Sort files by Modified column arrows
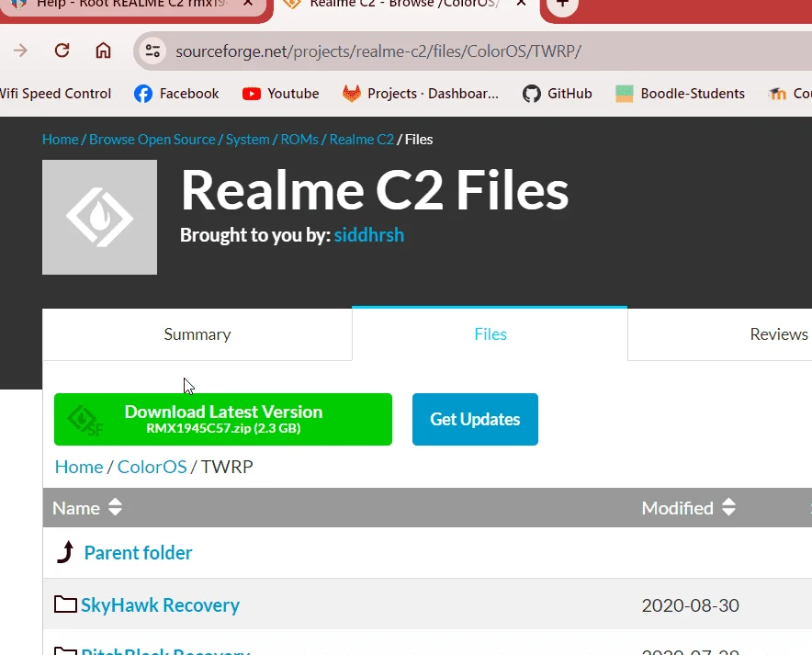 tap(728, 507)
